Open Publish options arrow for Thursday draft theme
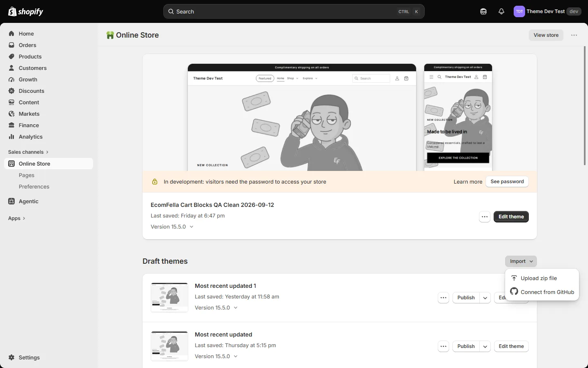Viewport: 588px width, 368px height. click(x=485, y=346)
